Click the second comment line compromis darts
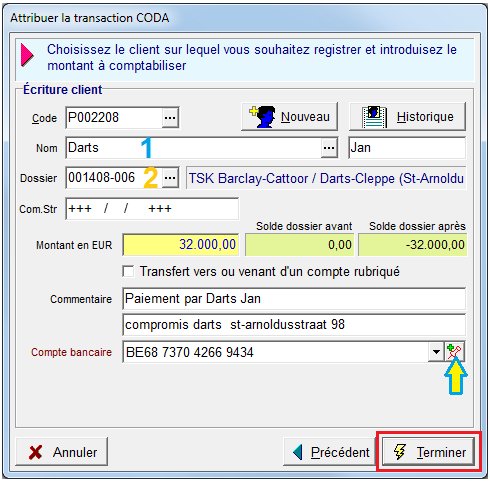Viewport: 490px width, 481px height. (294, 325)
